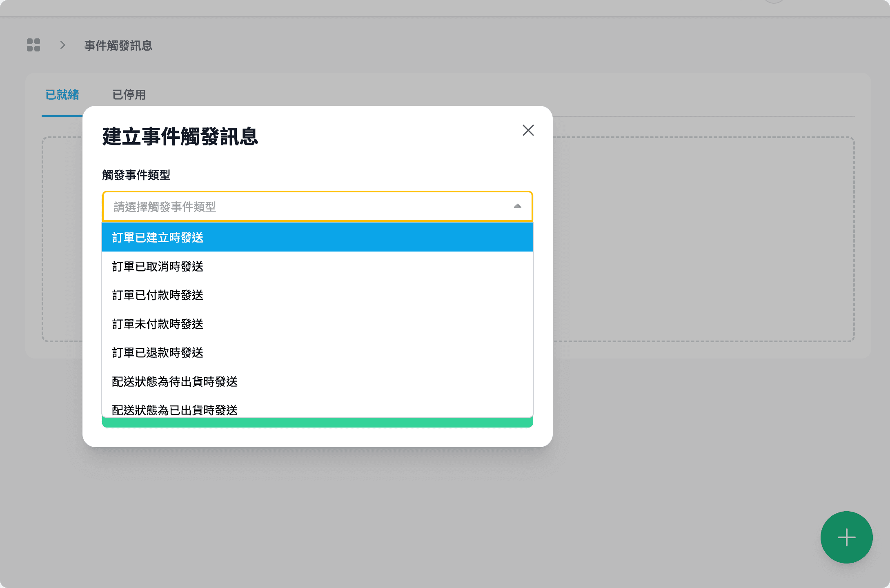Collapse dropdown using the caret arrow

pos(517,206)
